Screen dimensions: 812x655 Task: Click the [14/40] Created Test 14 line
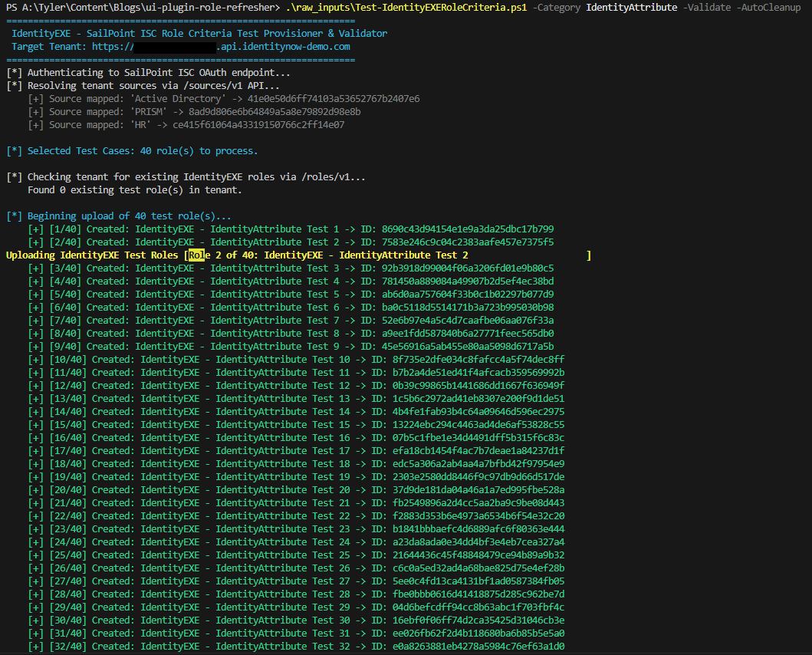click(296, 411)
